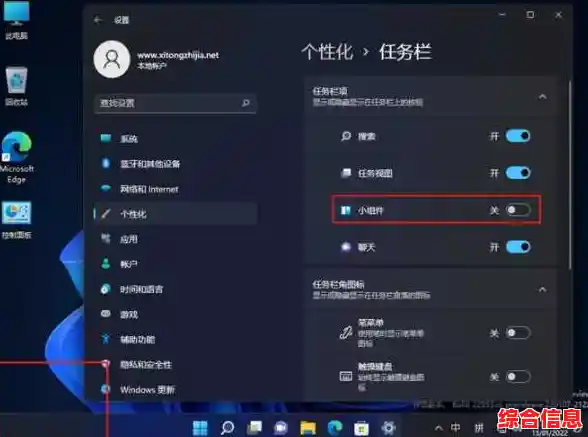Click the 帐户 person icon in sidebar
Viewport: 588px width, 437px height.
(106, 263)
